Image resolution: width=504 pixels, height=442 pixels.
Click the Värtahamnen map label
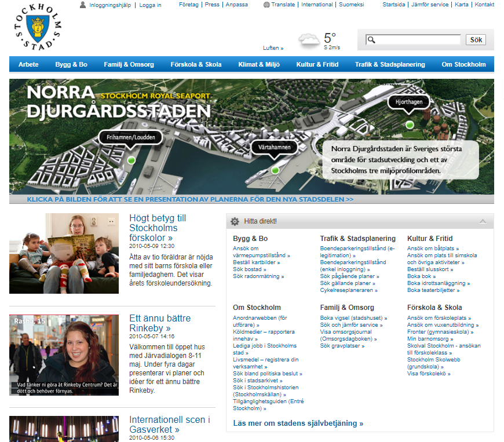(x=274, y=147)
